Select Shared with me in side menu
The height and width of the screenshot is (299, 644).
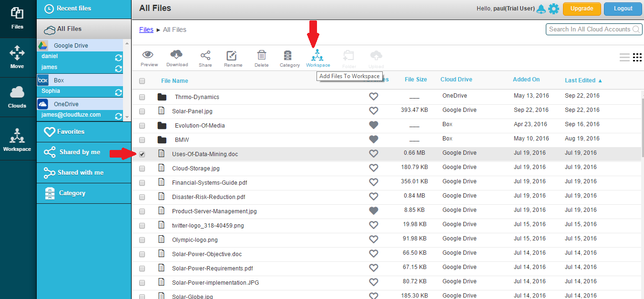tap(80, 172)
